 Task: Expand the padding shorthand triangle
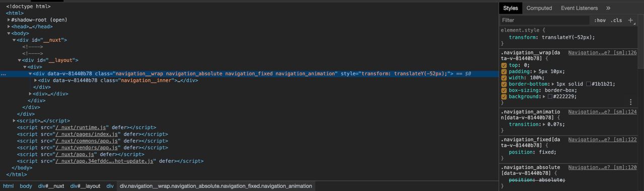(x=535, y=72)
